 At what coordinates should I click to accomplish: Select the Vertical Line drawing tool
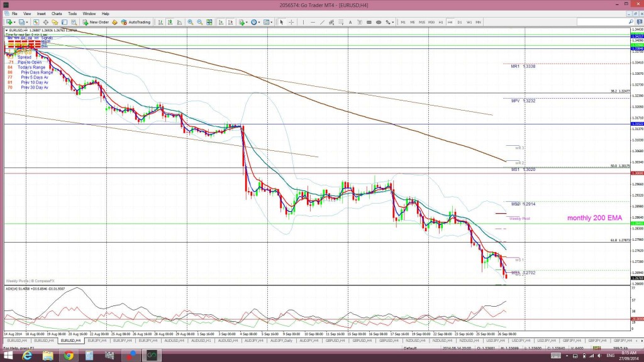click(x=303, y=22)
